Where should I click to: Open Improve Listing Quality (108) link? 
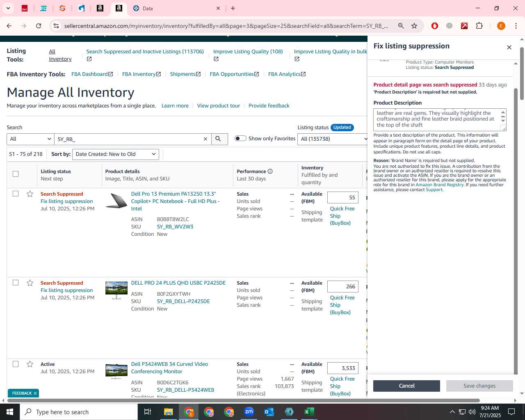(248, 51)
